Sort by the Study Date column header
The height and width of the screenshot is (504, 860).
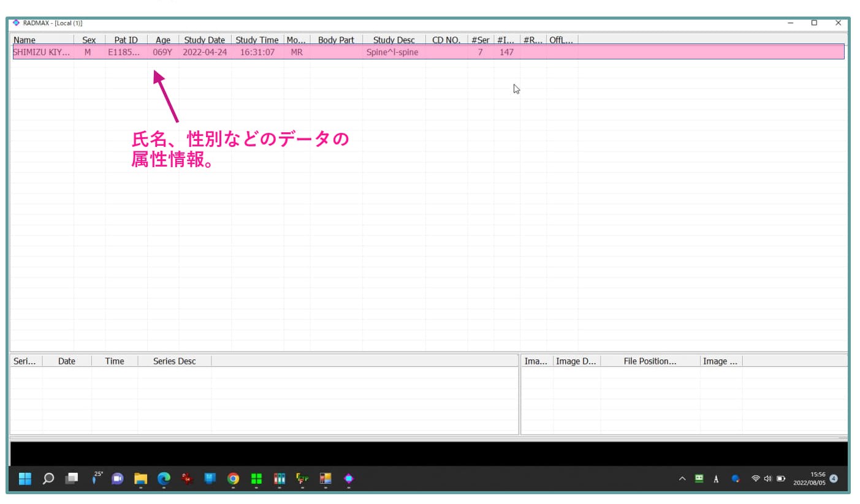click(204, 40)
